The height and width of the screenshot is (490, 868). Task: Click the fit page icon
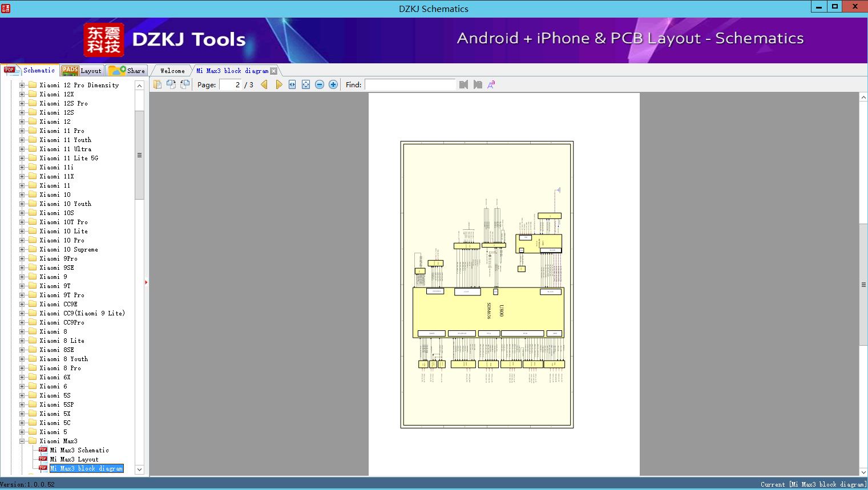[306, 84]
